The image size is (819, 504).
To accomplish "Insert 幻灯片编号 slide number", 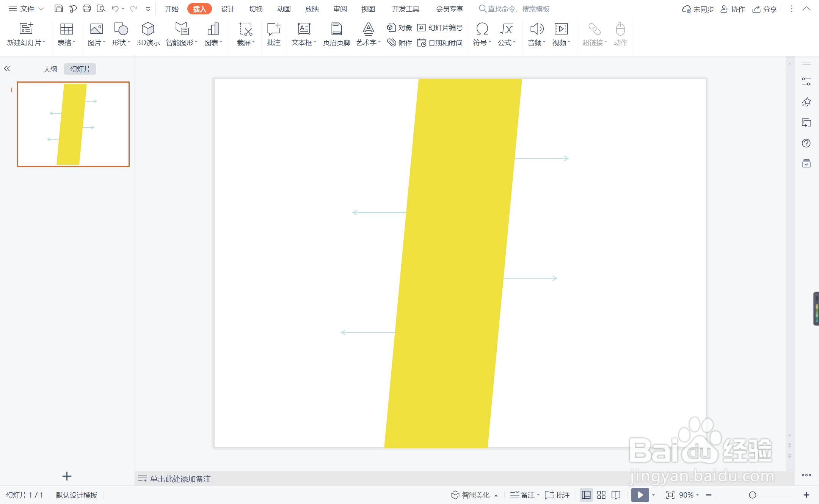I will pyautogui.click(x=440, y=28).
